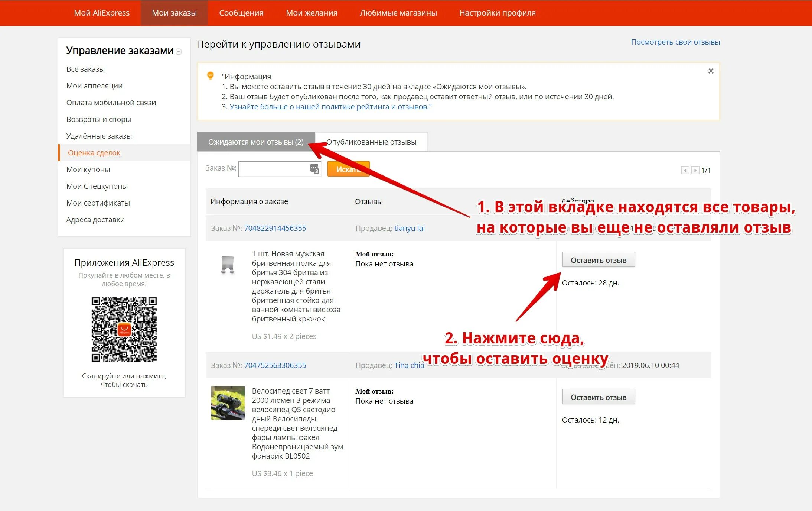Open the shaving holder product thumbnail

click(228, 265)
